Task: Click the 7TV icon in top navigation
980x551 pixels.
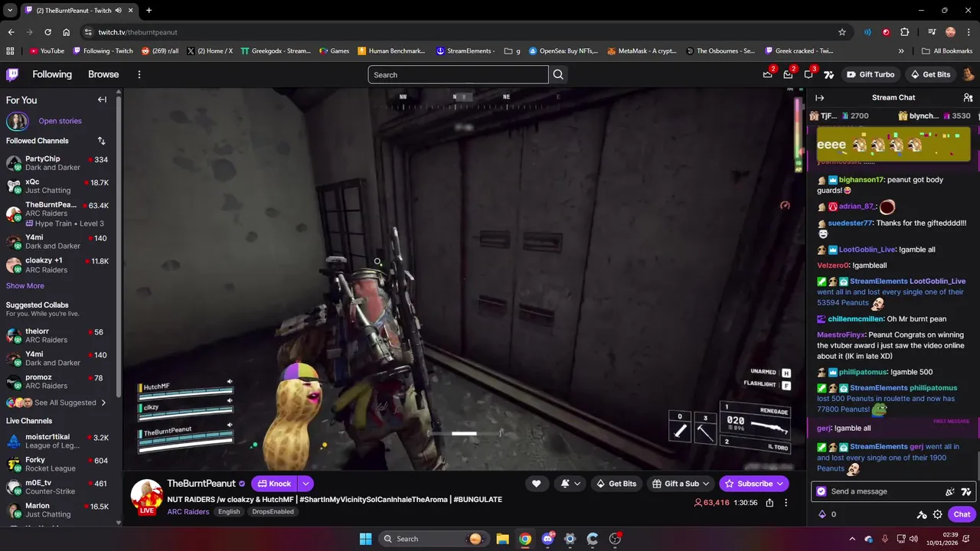Action: pyautogui.click(x=828, y=74)
